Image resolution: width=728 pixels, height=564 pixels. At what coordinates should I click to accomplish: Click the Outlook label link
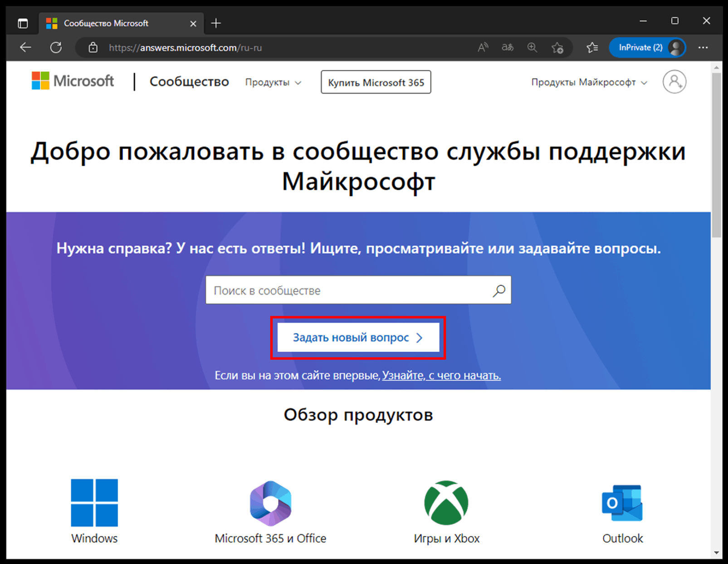click(x=622, y=538)
